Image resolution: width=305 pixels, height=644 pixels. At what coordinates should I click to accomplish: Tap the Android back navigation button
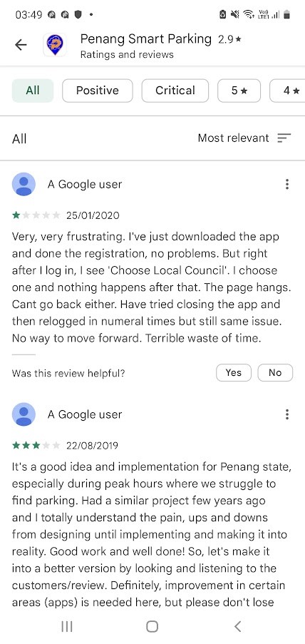pos(237,626)
